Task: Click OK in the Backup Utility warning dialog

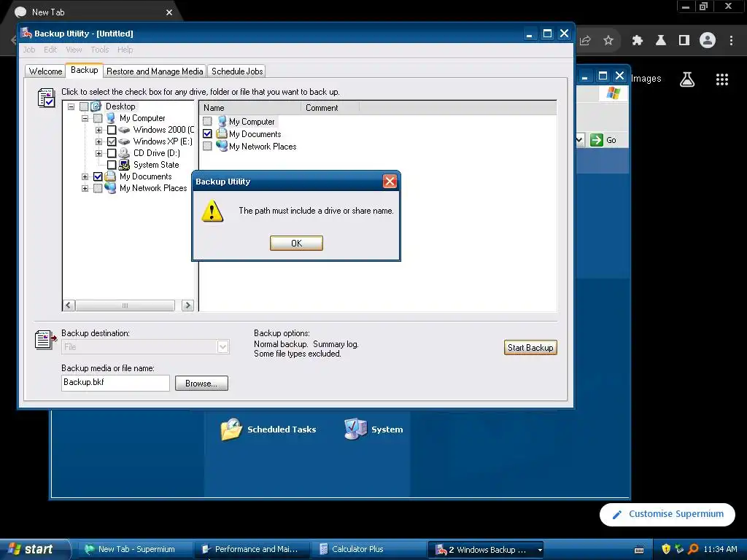Action: [296, 244]
